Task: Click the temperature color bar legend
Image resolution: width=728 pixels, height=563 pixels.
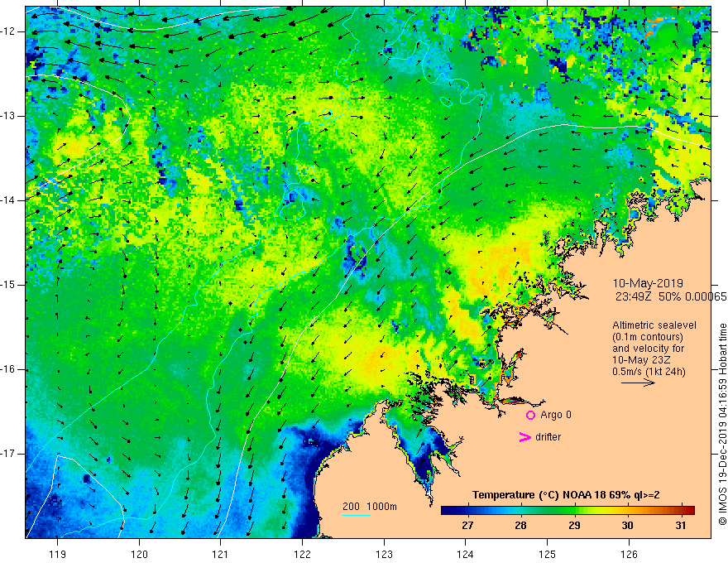Action: (x=568, y=511)
